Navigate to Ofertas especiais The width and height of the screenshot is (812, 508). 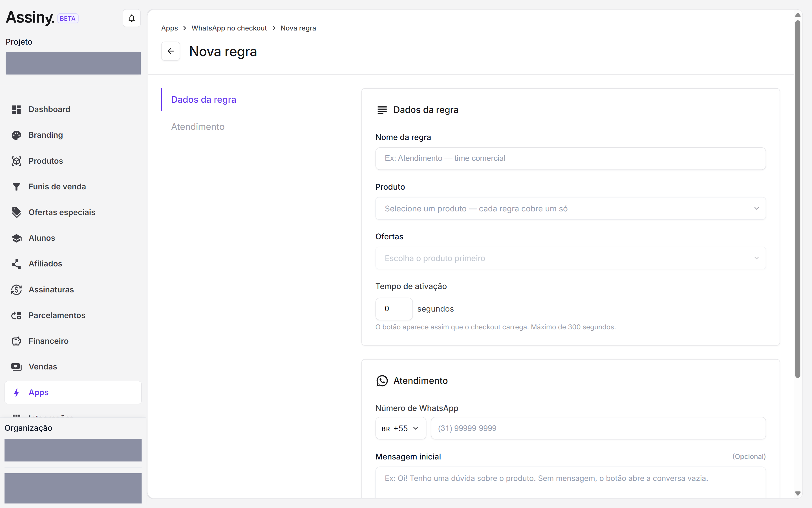click(73, 212)
